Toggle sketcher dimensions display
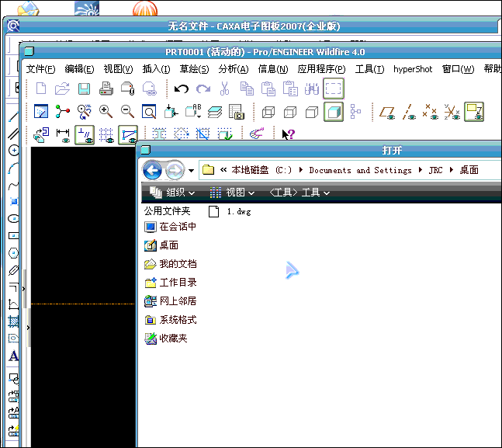Screen dimensions: 502x448 [x=63, y=135]
